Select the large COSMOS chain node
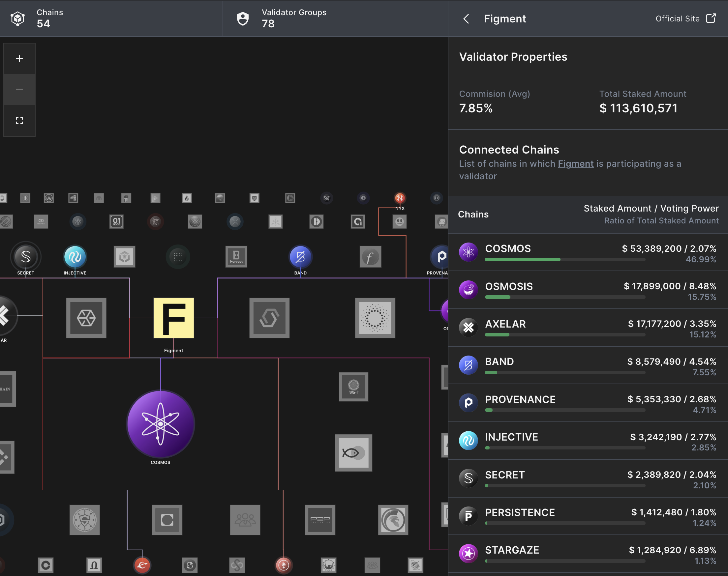 tap(160, 423)
